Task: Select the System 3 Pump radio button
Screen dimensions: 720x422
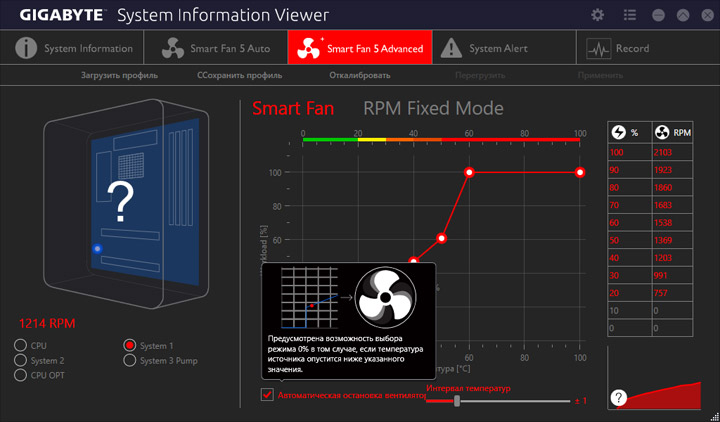Action: click(x=130, y=360)
